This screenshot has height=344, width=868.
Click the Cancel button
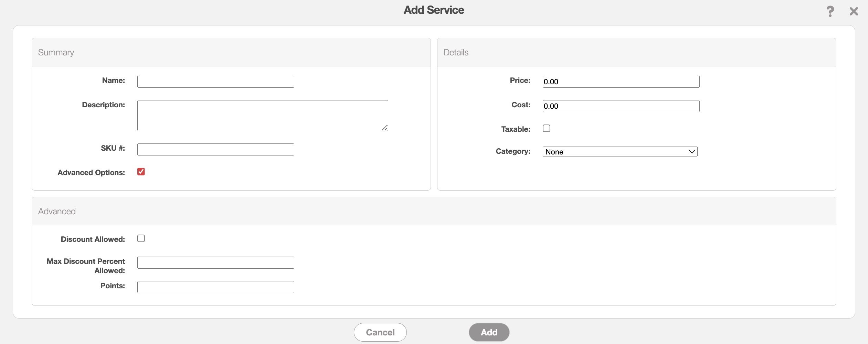pos(380,332)
